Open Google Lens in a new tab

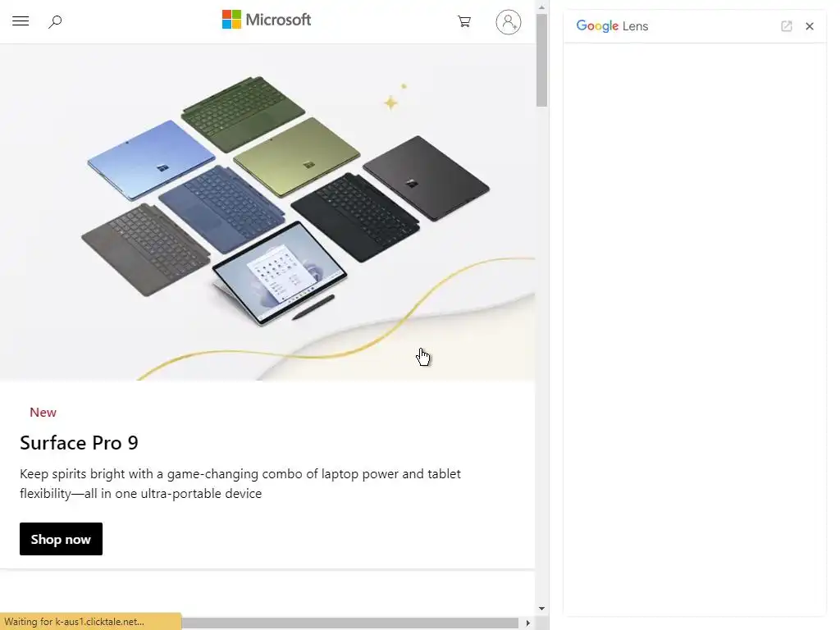click(787, 26)
